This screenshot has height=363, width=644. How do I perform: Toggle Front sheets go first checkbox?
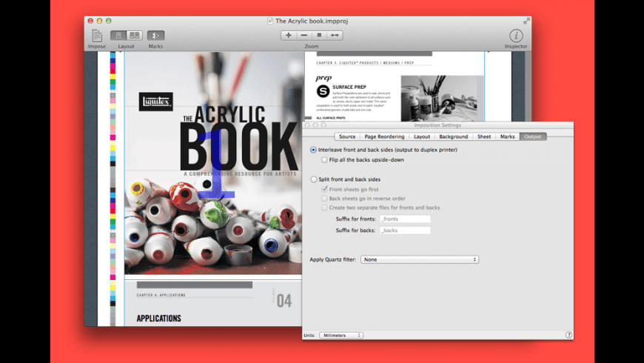coord(324,189)
